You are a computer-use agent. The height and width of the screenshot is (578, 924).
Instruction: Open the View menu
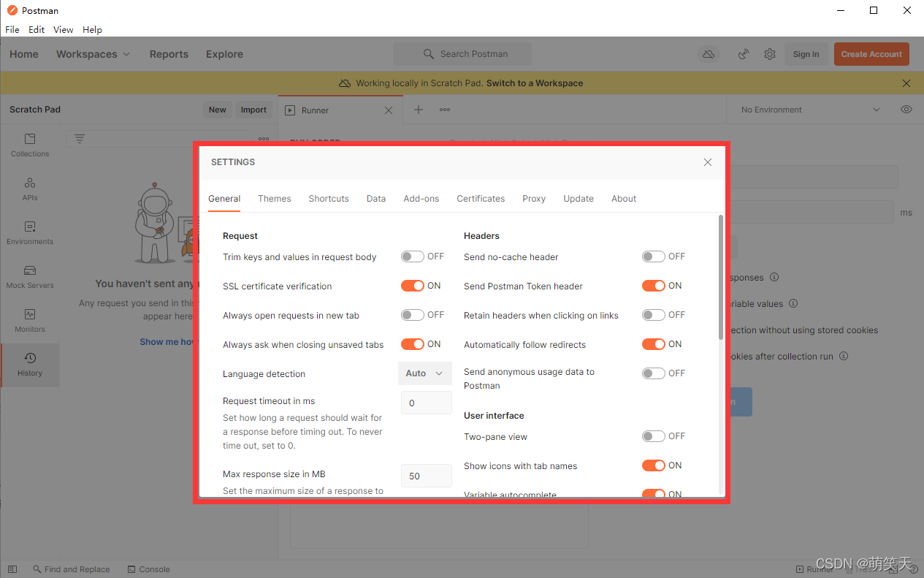[64, 30]
